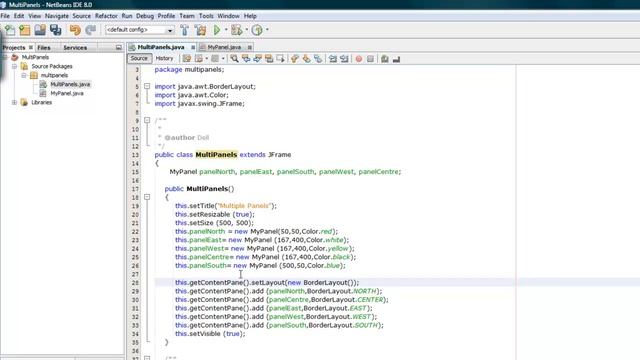Click Shift Line Right icon
Viewport: 640px width, 360px height.
tap(344, 59)
